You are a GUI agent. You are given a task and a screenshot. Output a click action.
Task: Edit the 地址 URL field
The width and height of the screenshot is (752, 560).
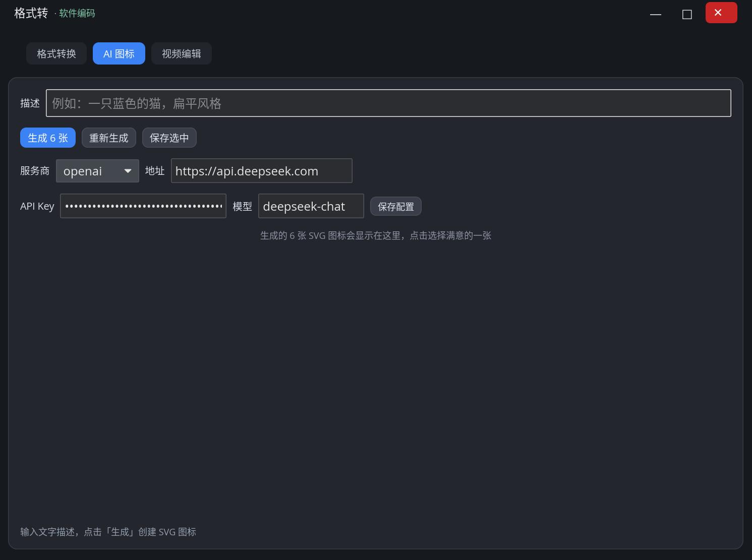click(262, 171)
